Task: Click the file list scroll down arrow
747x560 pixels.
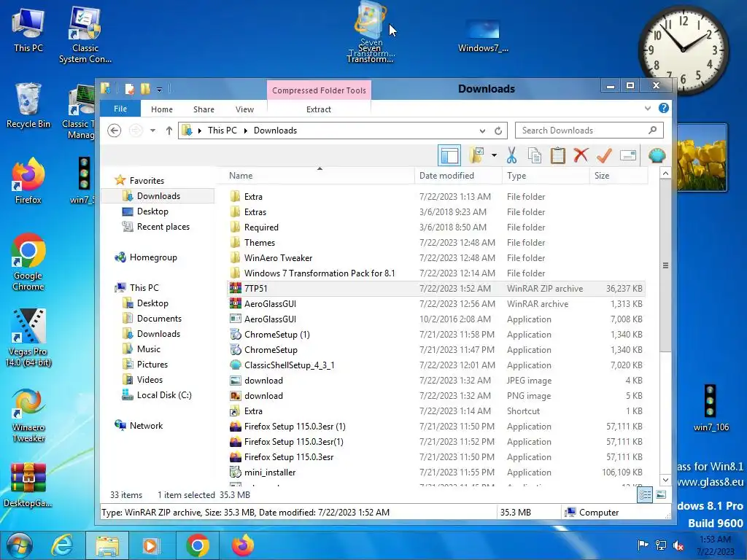Action: [x=665, y=480]
